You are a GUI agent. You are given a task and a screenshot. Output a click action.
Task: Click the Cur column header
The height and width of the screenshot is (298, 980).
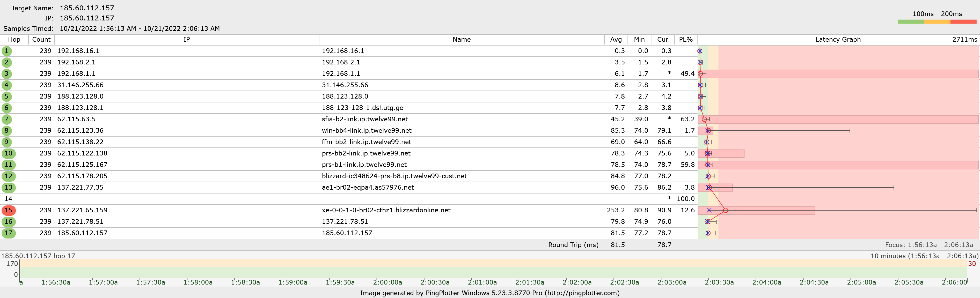click(x=662, y=40)
